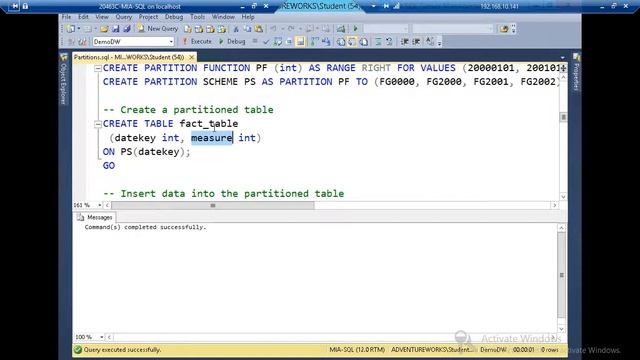This screenshot has height=360, width=640.
Task: Click the Paste clipboard icon
Action: (x=259, y=29)
